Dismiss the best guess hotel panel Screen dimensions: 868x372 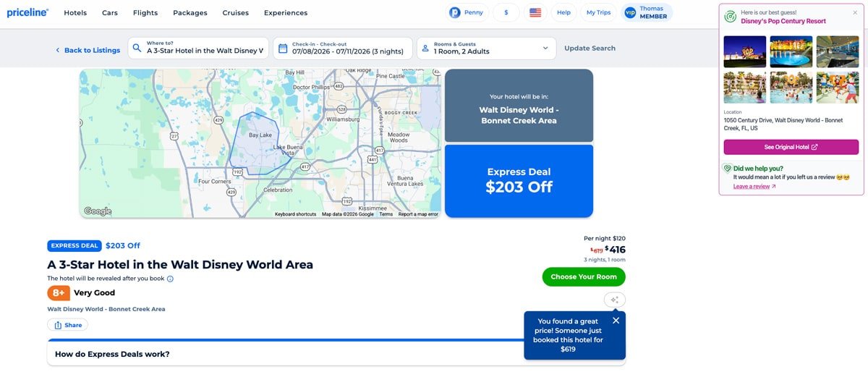coord(855,12)
